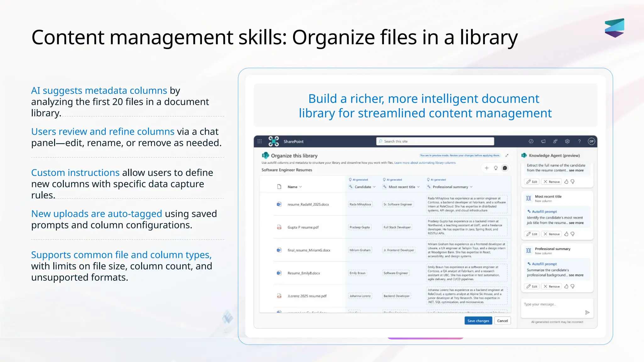This screenshot has height=362, width=644.
Task: Open the settings gear in SharePoint header
Action: (x=567, y=141)
